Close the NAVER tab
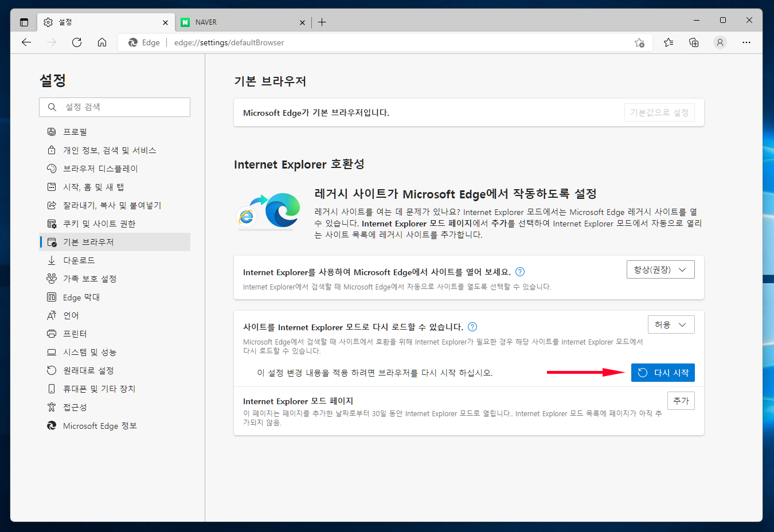This screenshot has height=532, width=774. (x=302, y=22)
